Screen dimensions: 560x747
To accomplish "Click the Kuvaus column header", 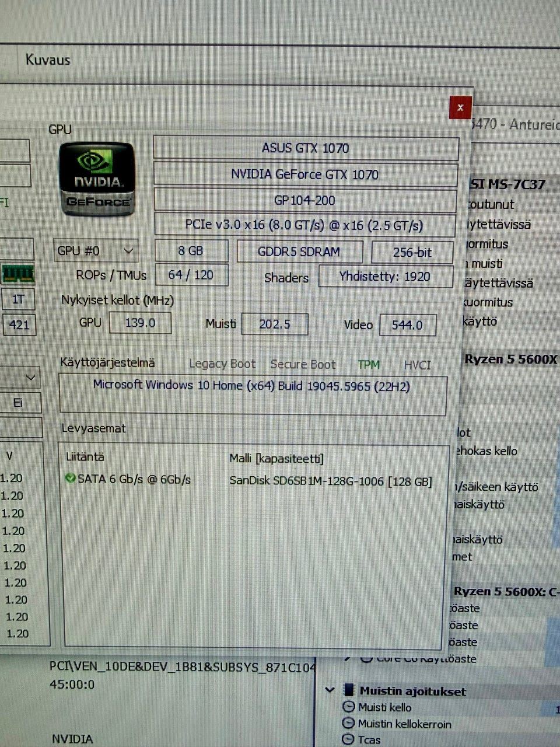I will coord(48,60).
